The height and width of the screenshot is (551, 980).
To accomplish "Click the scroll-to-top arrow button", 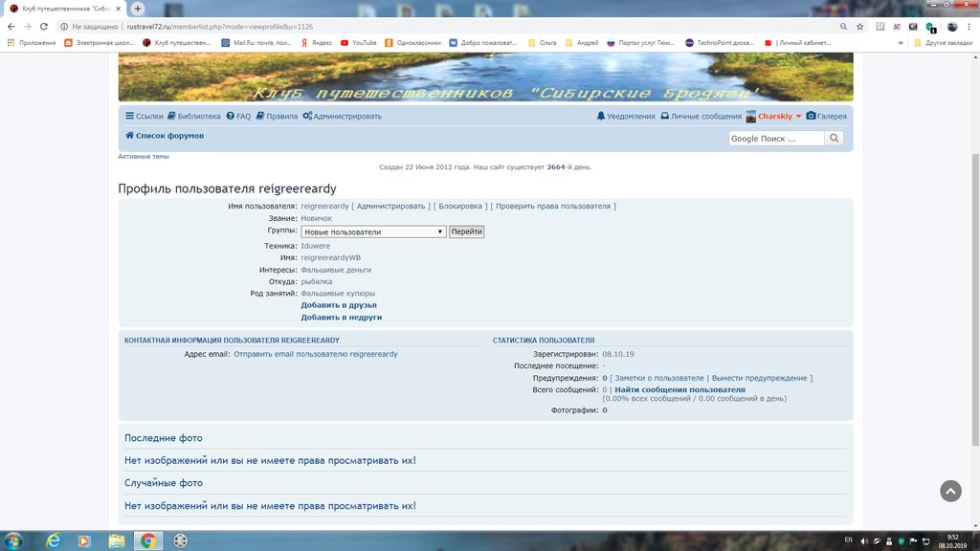I will 949,491.
